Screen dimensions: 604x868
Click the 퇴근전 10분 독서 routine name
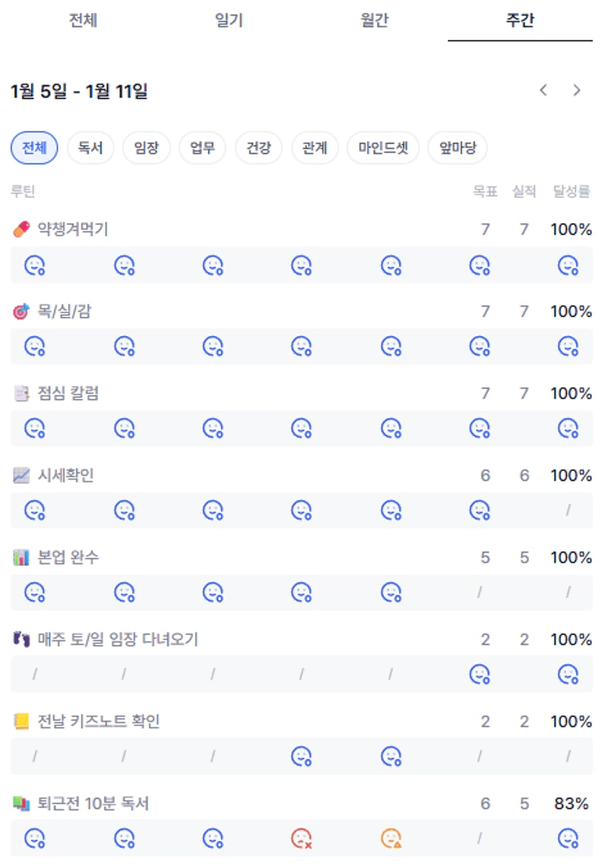pos(93,804)
